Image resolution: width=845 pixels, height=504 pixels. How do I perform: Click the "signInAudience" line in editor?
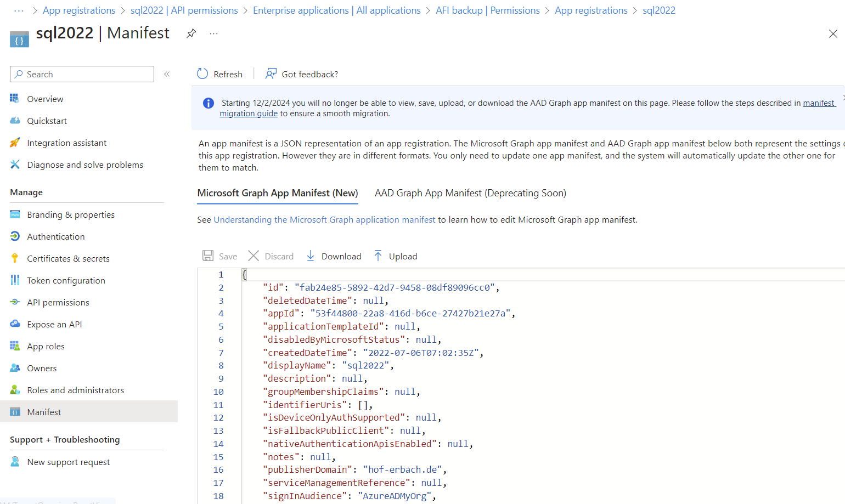tap(349, 496)
